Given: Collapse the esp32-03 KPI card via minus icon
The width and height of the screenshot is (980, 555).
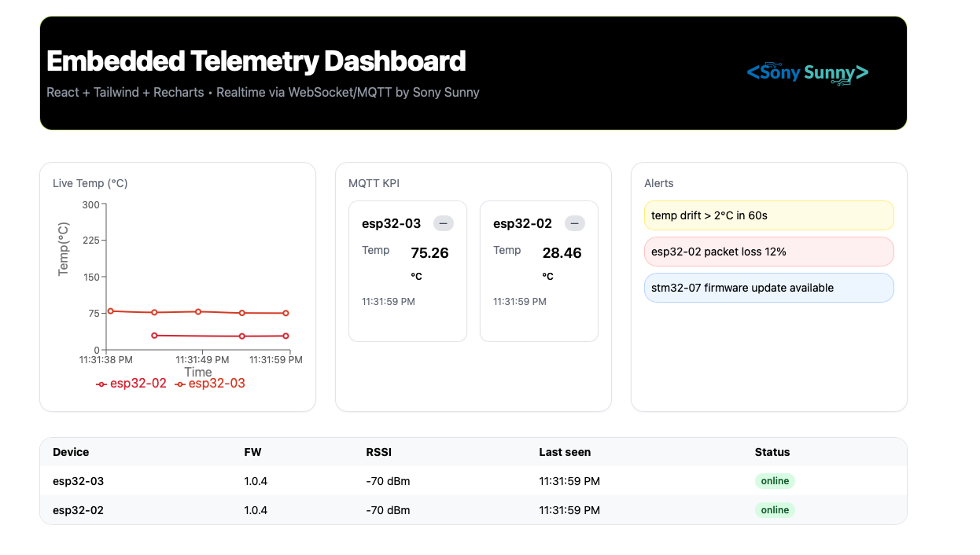Looking at the screenshot, I should point(443,223).
